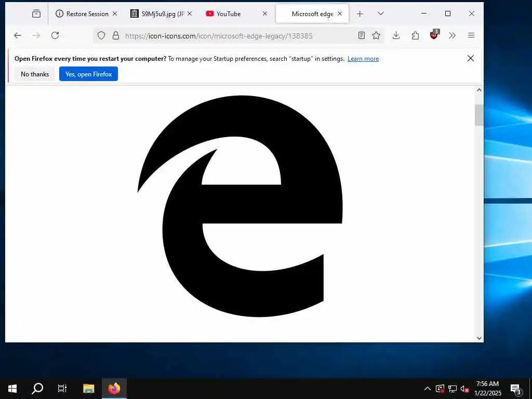Close the YouTube tab
This screenshot has height=399, width=532.
pyautogui.click(x=265, y=14)
